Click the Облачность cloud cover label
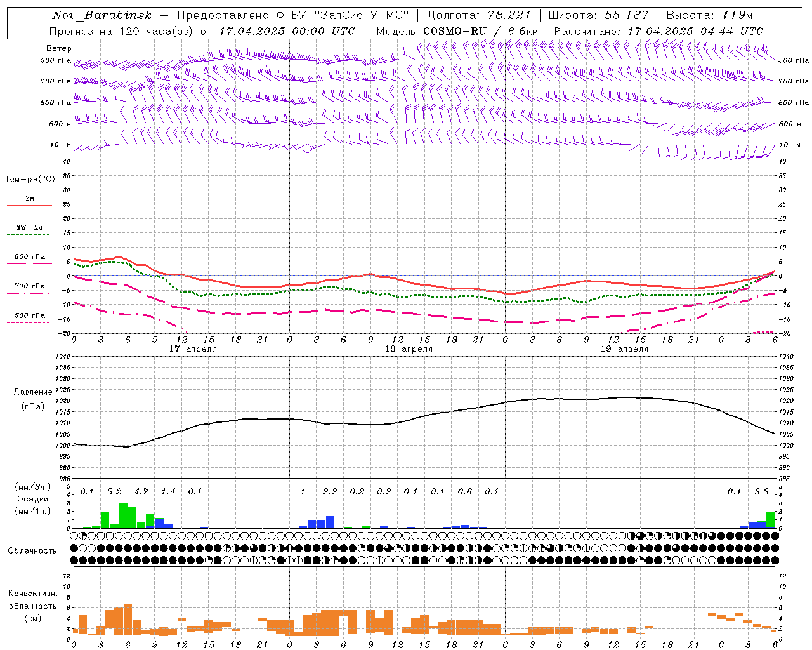 (x=32, y=551)
